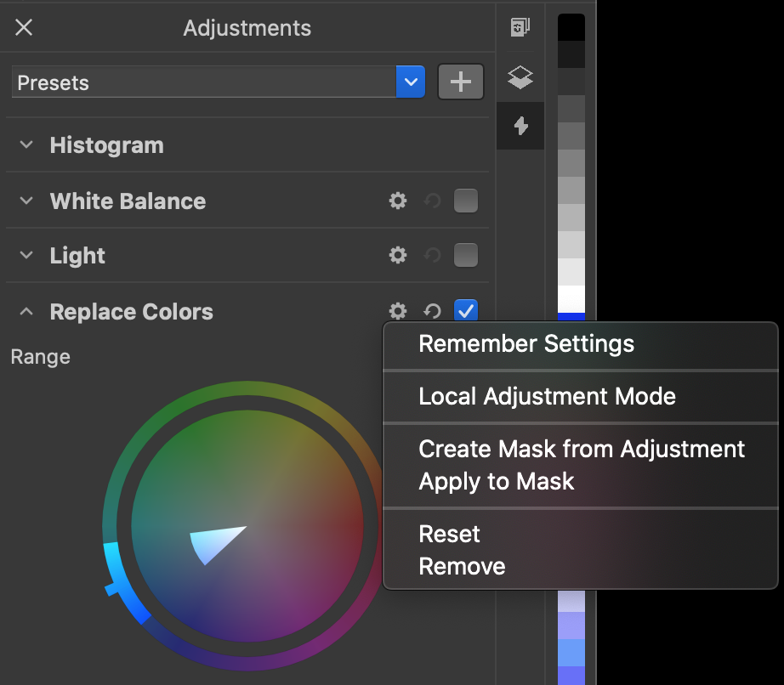784x685 pixels.
Task: Open White Balance gear settings
Action: click(x=398, y=201)
